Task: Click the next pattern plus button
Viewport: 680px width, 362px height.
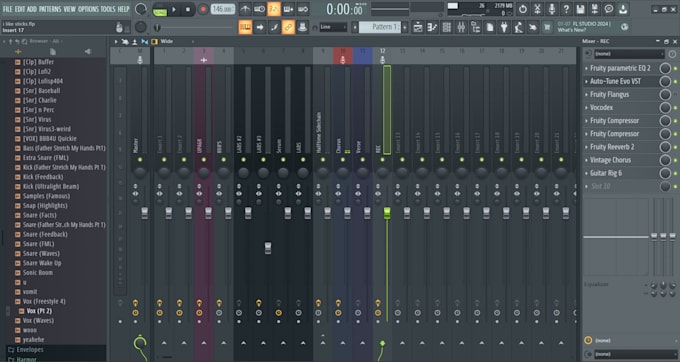Action: click(x=405, y=27)
